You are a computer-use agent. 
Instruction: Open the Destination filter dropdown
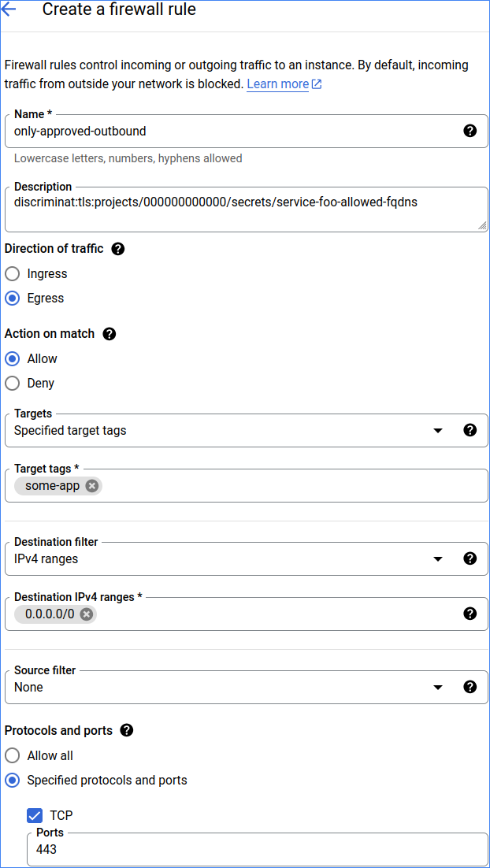click(x=439, y=559)
